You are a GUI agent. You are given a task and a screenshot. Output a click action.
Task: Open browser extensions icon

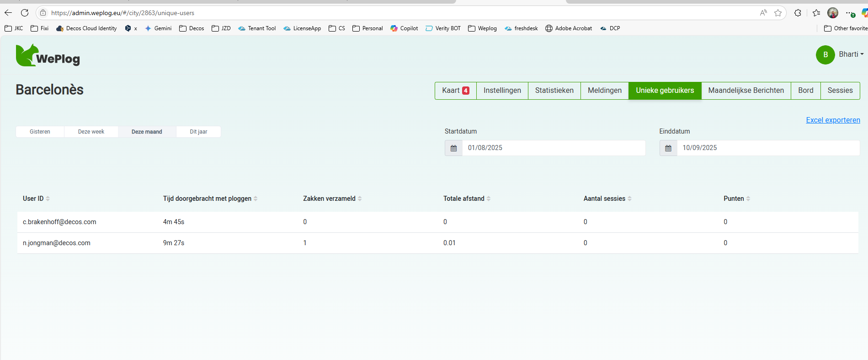tap(798, 13)
